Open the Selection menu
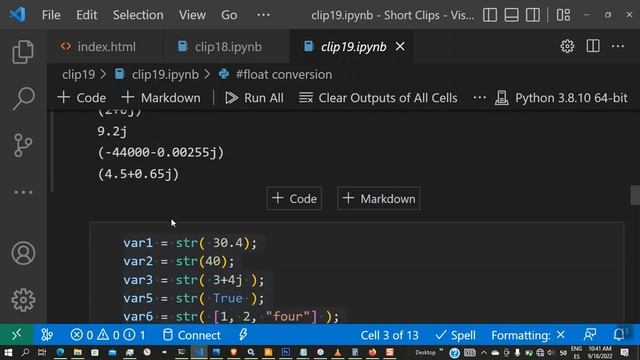Image resolution: width=640 pixels, height=360 pixels. (x=138, y=15)
